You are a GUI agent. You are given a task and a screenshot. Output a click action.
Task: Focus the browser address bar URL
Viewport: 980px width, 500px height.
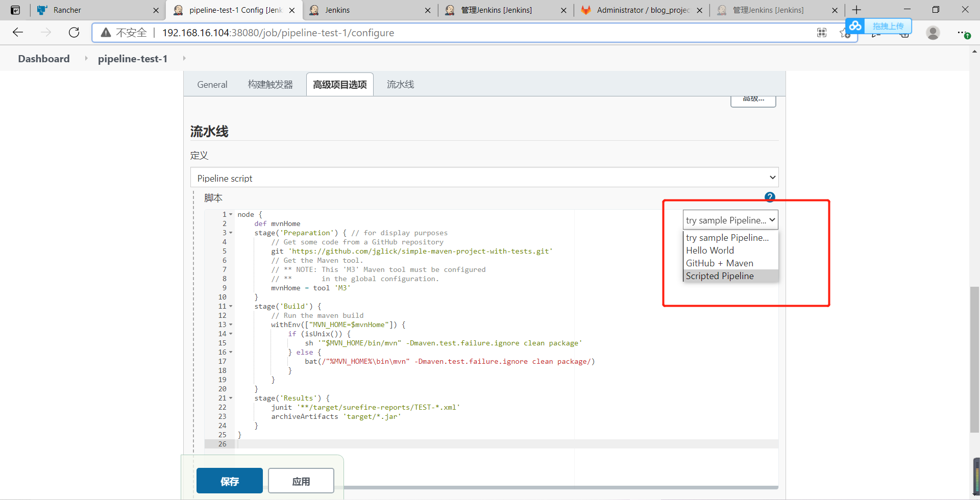coord(278,33)
